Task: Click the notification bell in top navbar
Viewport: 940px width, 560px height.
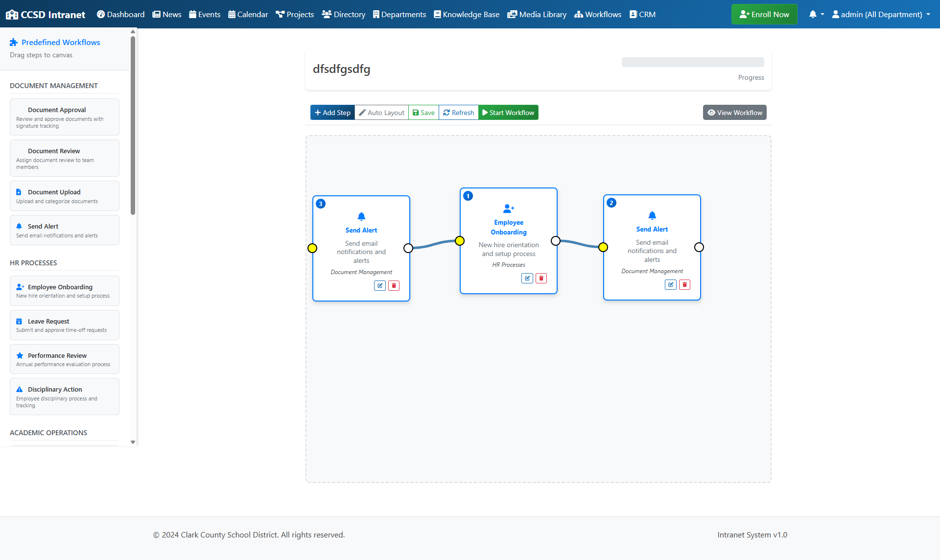Action: tap(813, 15)
